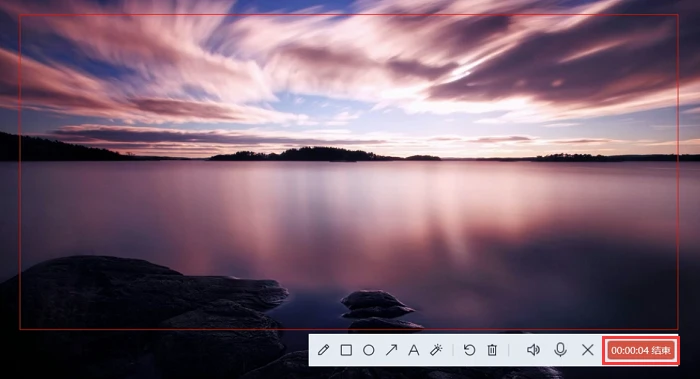Image resolution: width=700 pixels, height=379 pixels.
Task: Delete all annotations with trash icon
Action: click(492, 350)
